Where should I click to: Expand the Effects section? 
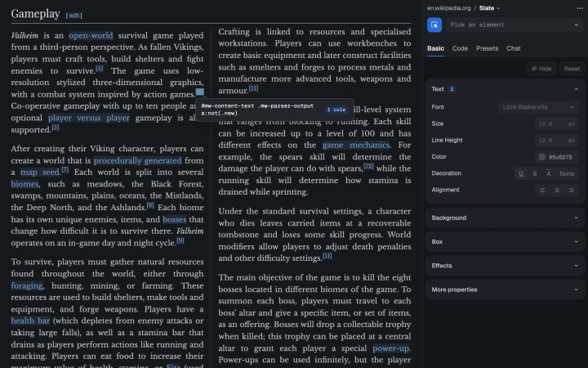(x=505, y=266)
